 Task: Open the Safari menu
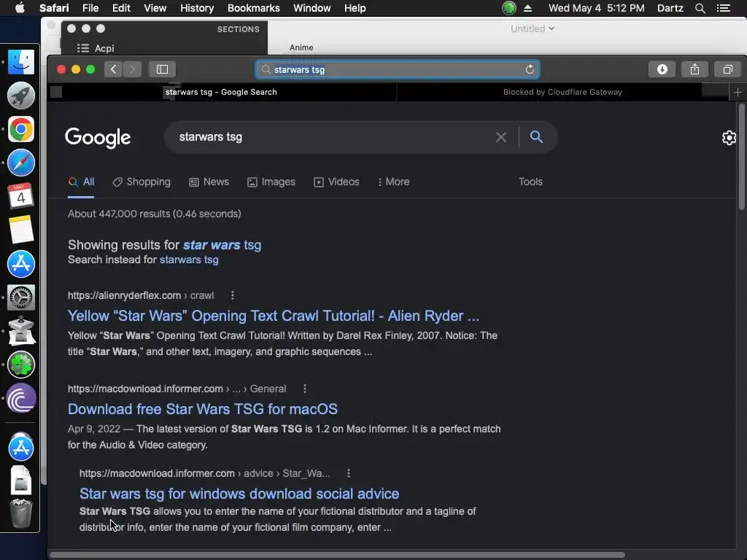click(x=54, y=8)
